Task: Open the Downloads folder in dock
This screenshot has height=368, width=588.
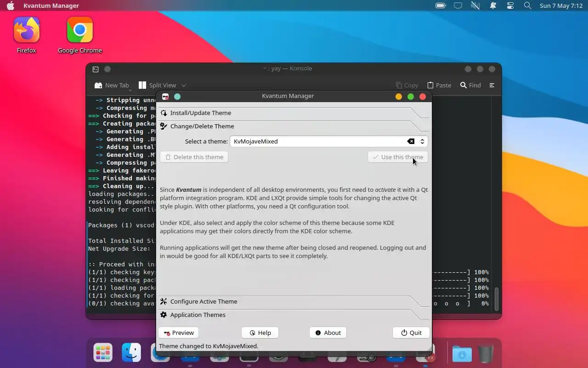Action: 462,353
